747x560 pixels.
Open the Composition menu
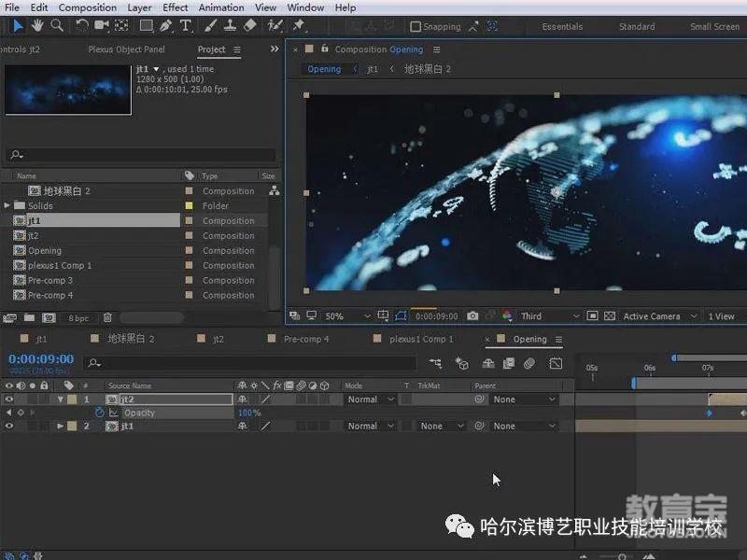pos(87,7)
